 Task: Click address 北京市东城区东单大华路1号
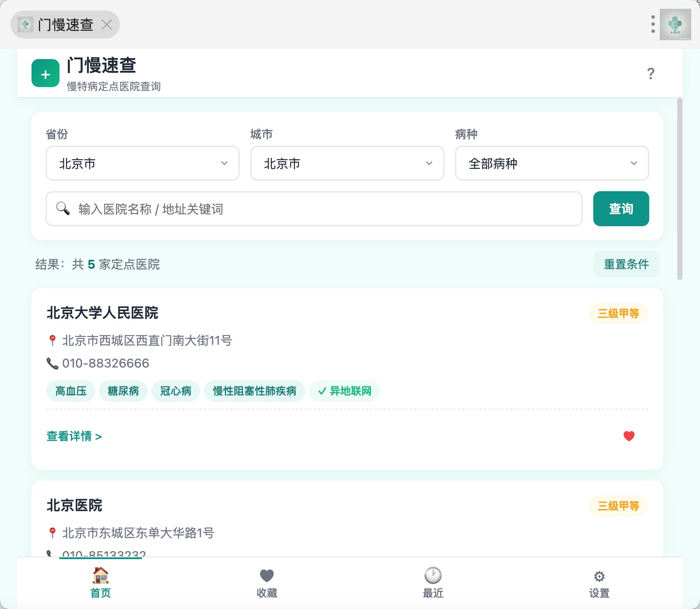pos(138,533)
